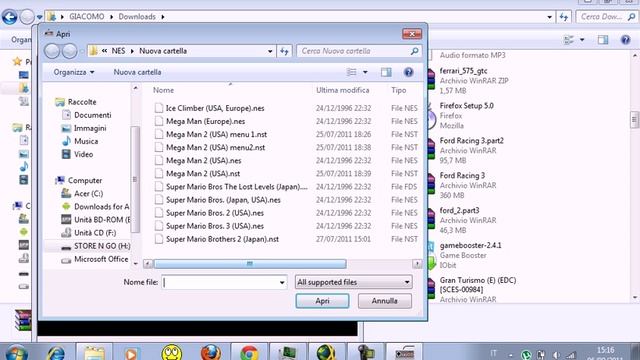Click the Nome file input field
The height and width of the screenshot is (360, 640).
point(220,282)
